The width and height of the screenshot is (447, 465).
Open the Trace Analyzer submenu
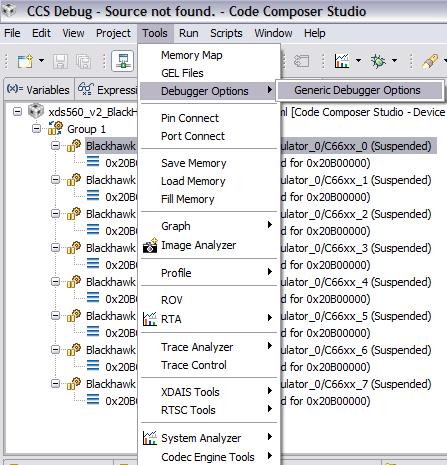click(208, 347)
